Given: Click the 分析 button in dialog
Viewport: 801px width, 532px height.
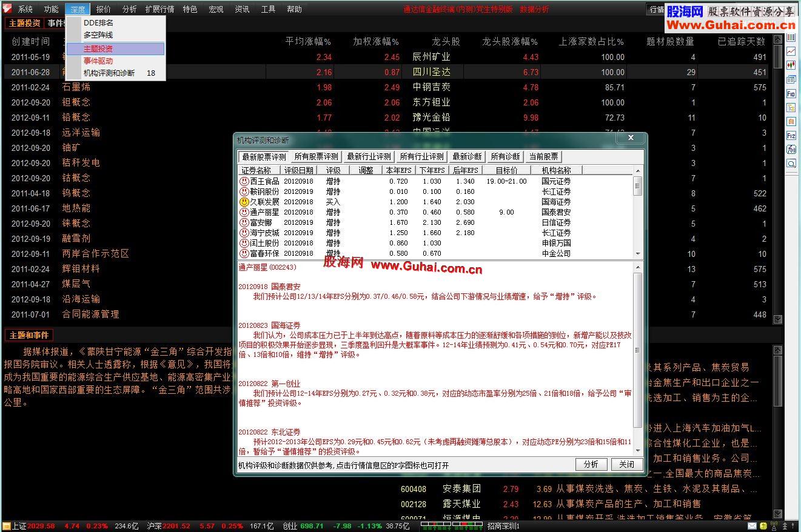Looking at the screenshot, I should (591, 464).
